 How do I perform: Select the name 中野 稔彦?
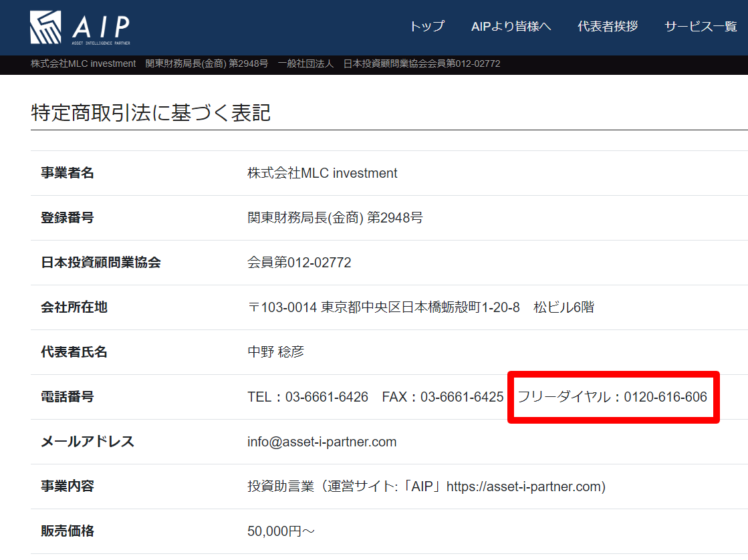[275, 352]
